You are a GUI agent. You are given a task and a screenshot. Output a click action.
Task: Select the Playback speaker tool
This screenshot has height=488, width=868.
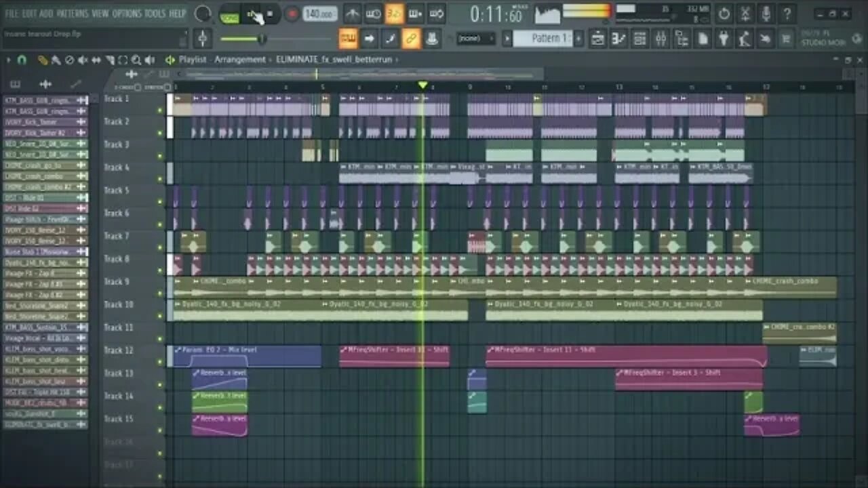coord(150,60)
